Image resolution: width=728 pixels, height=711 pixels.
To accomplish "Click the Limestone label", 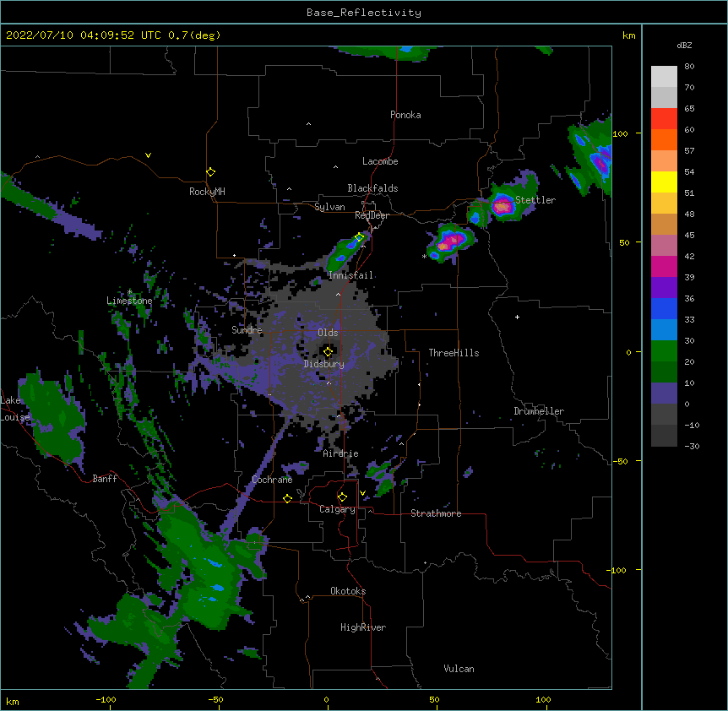I will pos(129,301).
